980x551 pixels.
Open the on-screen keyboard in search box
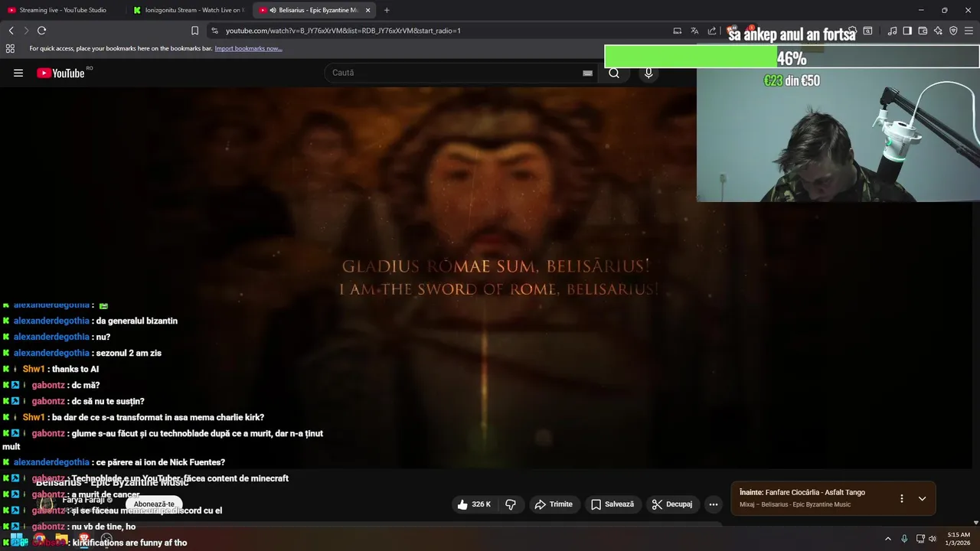588,73
